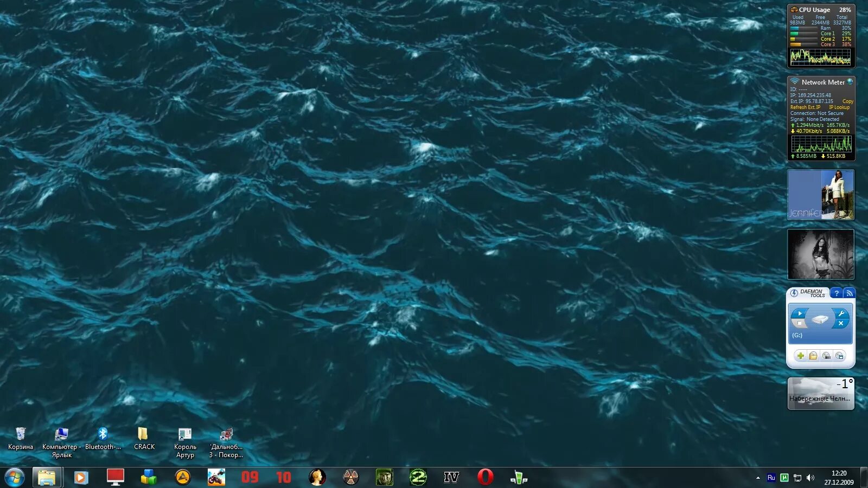868x488 pixels.
Task: Click the Core 3 usage bar
Action: click(x=803, y=44)
